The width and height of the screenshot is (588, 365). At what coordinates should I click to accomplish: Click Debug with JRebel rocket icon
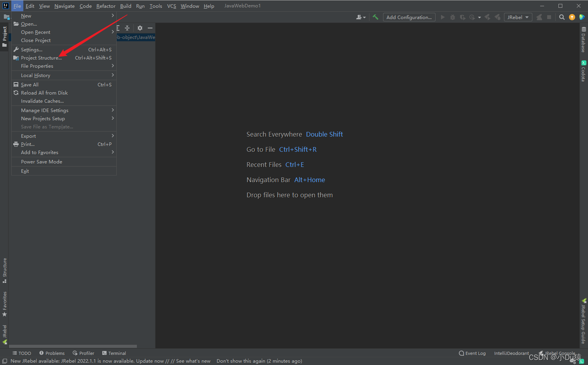tap(497, 17)
